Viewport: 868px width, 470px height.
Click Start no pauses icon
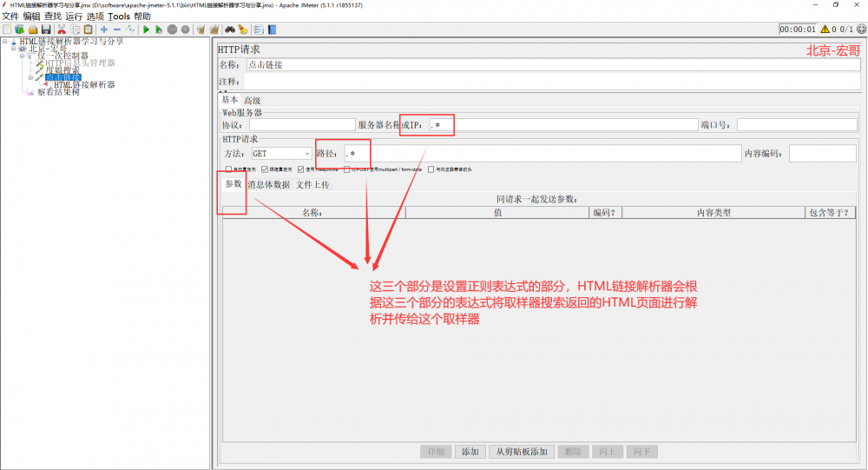tap(159, 30)
